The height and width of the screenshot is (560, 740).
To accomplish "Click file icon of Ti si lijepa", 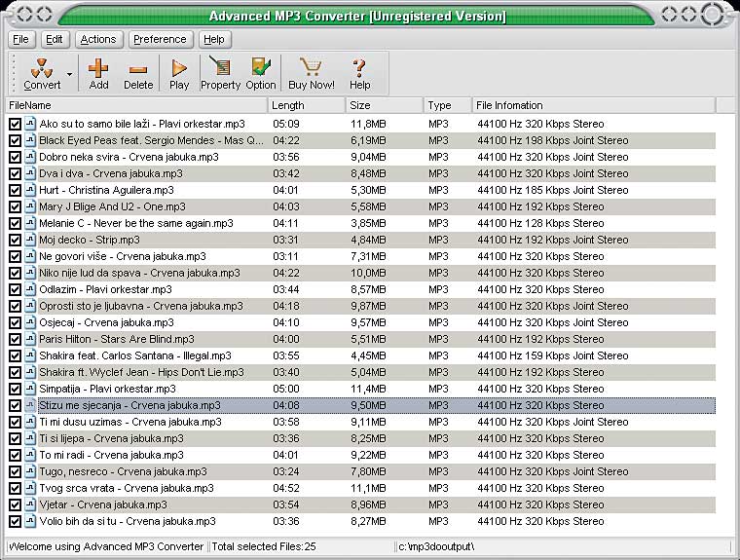I will [30, 438].
